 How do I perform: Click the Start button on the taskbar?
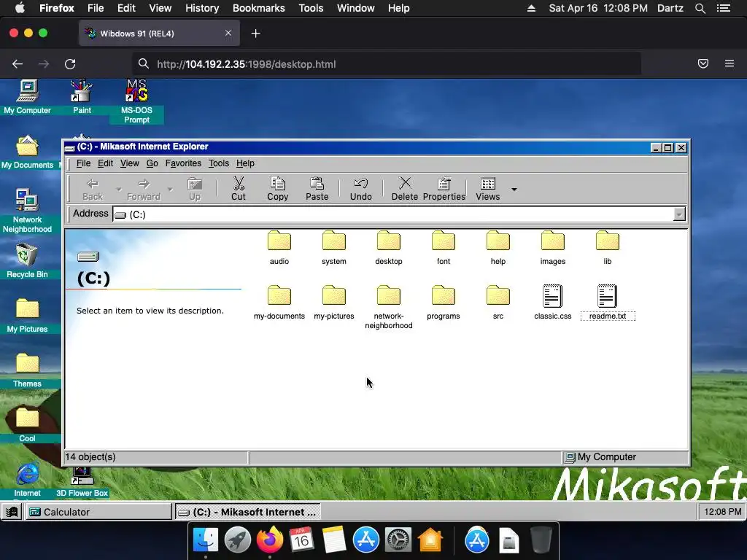point(12,512)
